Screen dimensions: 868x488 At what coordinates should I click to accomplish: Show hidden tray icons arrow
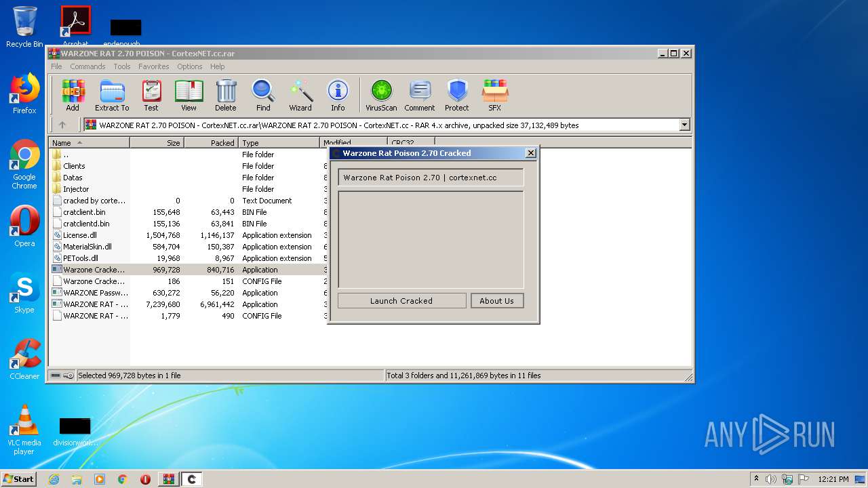(756, 479)
